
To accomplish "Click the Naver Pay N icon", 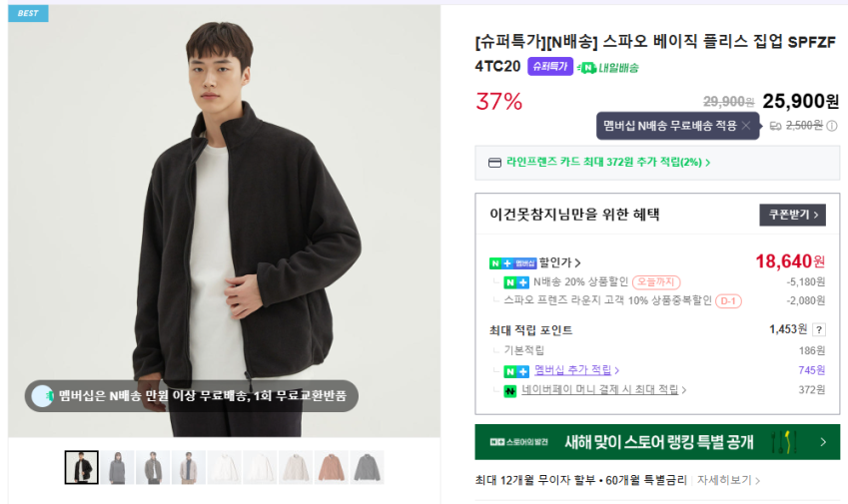I will [x=510, y=390].
